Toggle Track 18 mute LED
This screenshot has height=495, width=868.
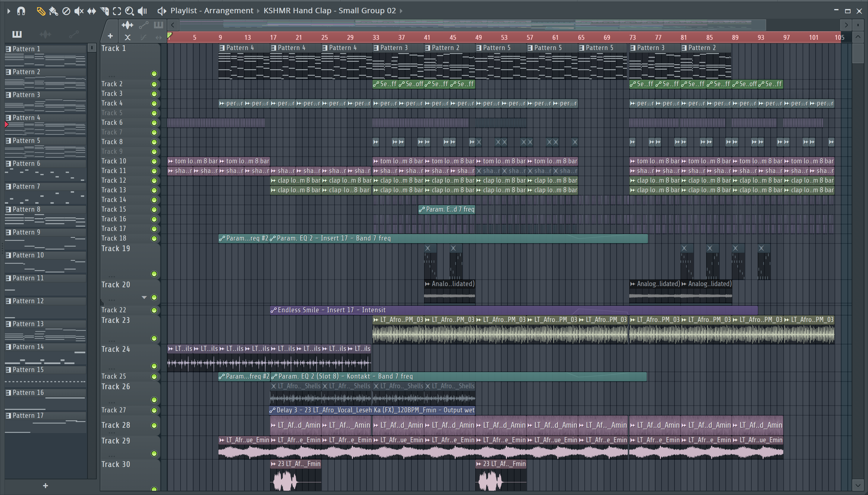point(154,239)
